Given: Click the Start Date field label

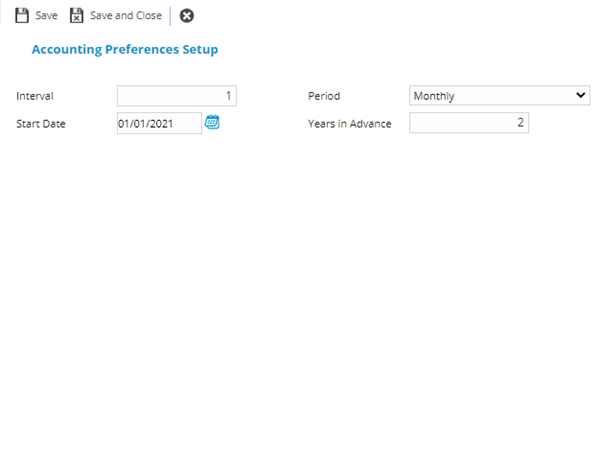Looking at the screenshot, I should click(x=41, y=124).
